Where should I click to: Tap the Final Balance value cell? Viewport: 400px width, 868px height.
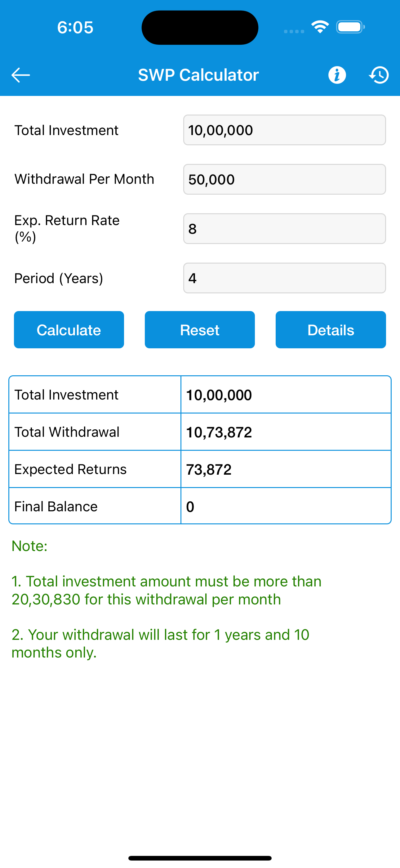tap(286, 506)
